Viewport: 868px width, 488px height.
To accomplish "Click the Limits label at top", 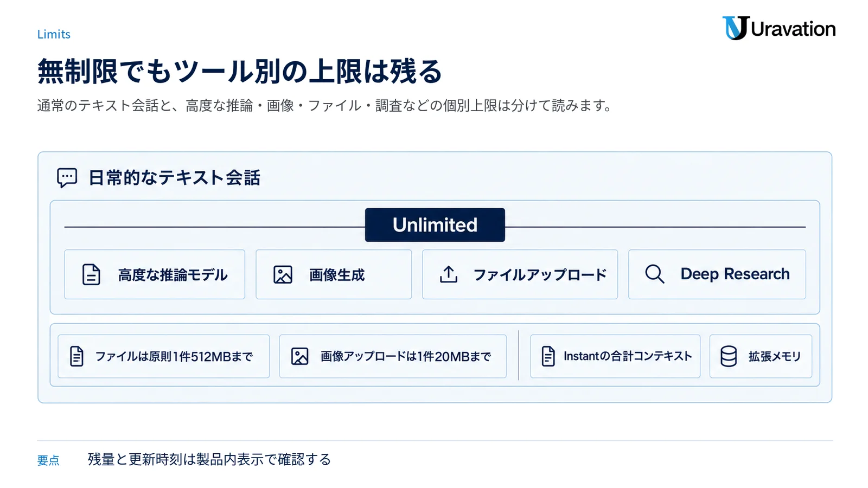I will (54, 34).
